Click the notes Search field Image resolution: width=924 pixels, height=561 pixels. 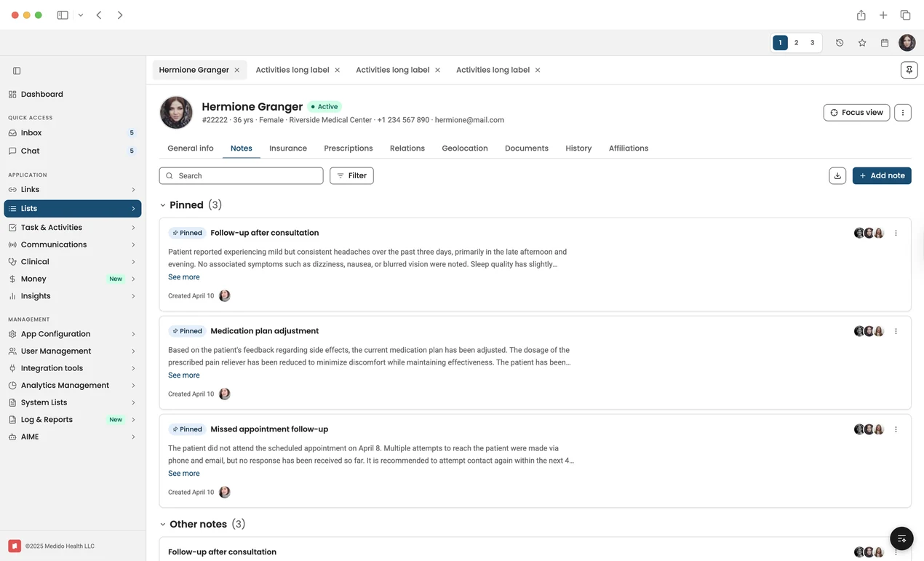click(241, 175)
